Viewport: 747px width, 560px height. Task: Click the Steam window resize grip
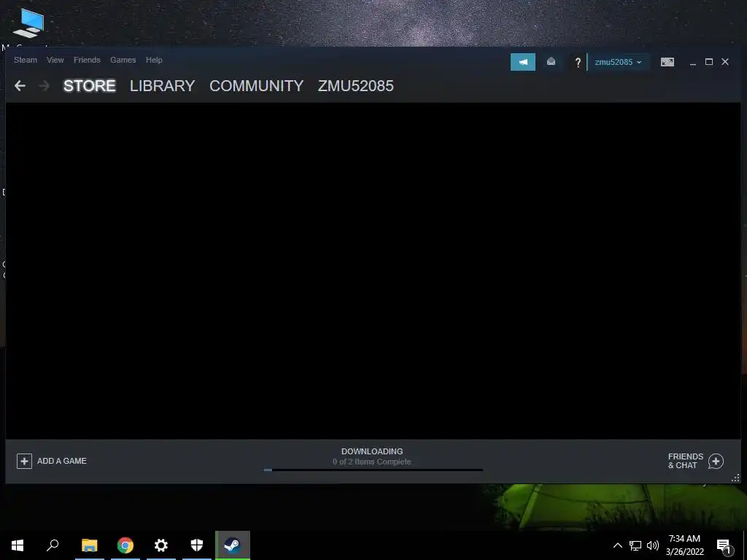735,478
